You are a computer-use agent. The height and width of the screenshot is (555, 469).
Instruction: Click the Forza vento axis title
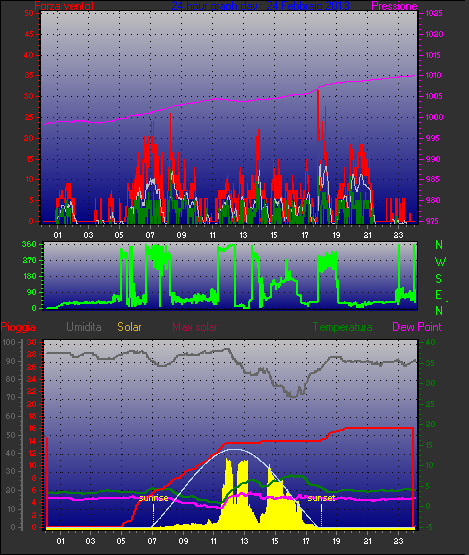click(64, 6)
